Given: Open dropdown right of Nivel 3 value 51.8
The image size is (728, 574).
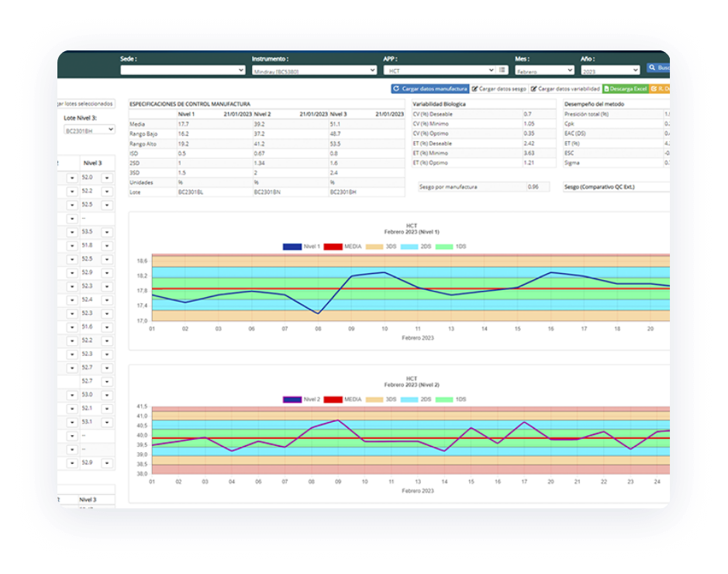Looking at the screenshot, I should [x=107, y=246].
